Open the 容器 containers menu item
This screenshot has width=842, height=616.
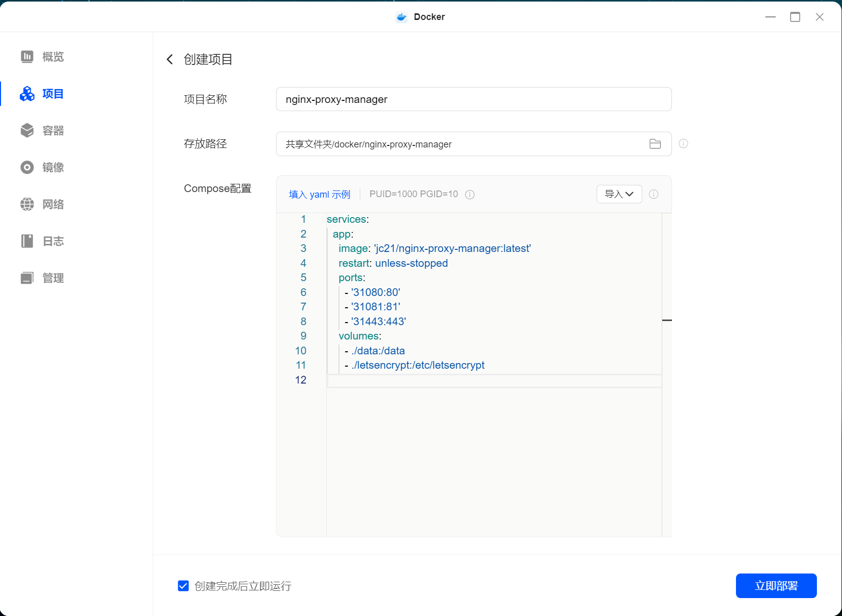pos(53,131)
